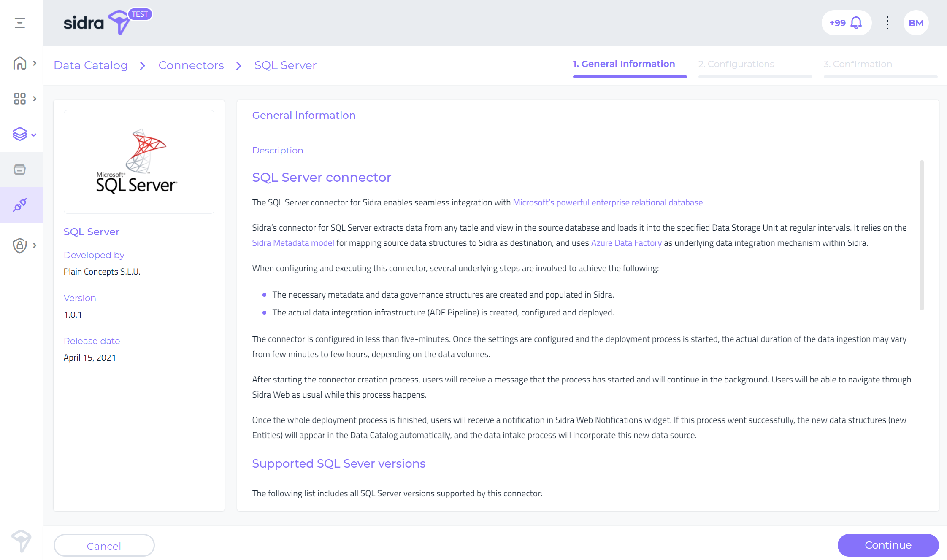Switch to the 2. Configurations step
The width and height of the screenshot is (947, 560).
pos(736,64)
